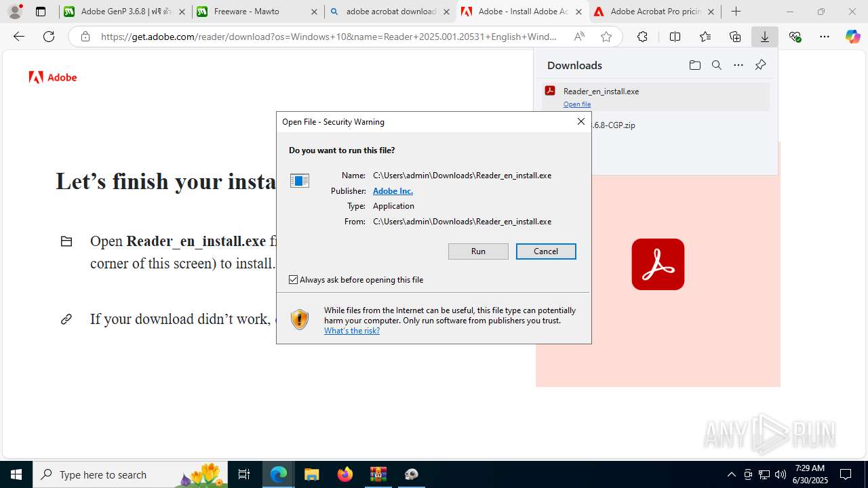Click the Edge icon on taskbar
Screen dimensions: 868x488
tap(279, 474)
